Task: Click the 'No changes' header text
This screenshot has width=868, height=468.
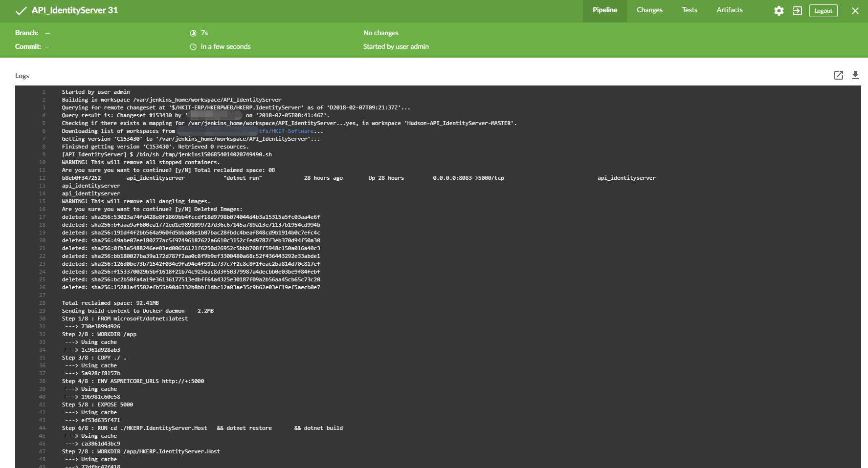Action: 381,33
